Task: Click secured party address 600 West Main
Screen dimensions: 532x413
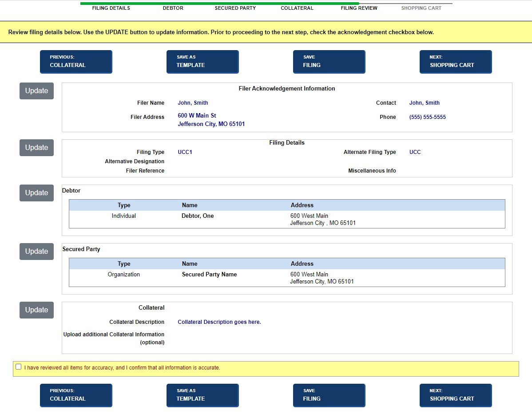Action: pos(309,275)
